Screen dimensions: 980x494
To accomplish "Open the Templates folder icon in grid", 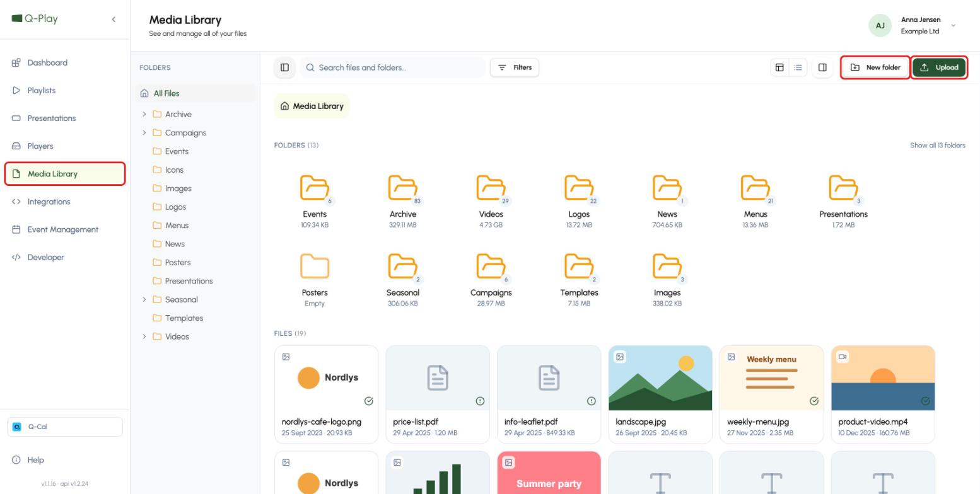I will [579, 266].
